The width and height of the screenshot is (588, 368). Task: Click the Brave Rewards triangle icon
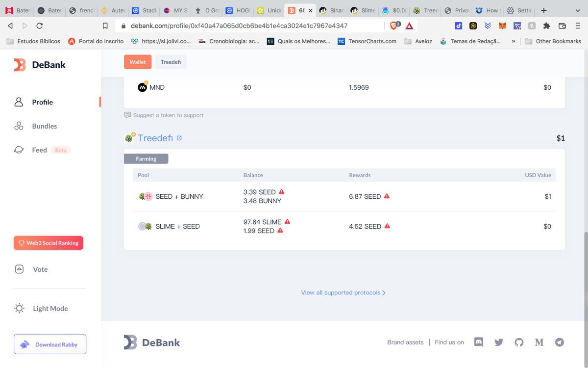coord(409,26)
